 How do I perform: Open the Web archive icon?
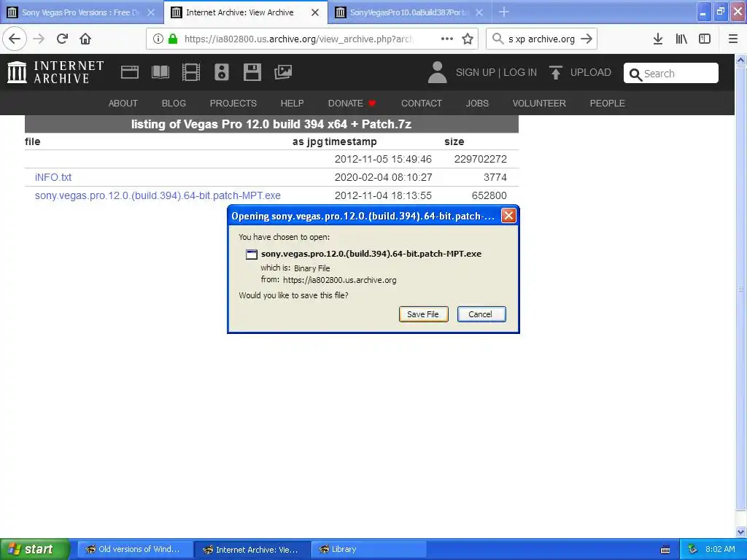click(x=130, y=72)
